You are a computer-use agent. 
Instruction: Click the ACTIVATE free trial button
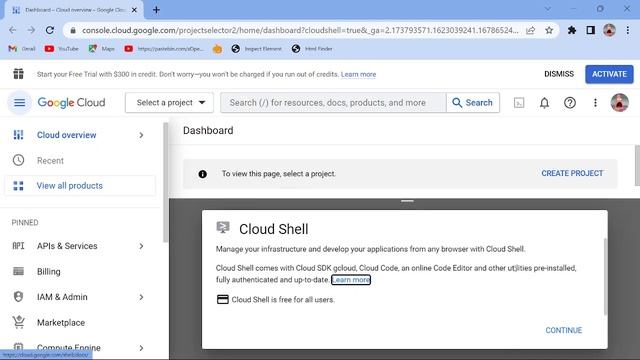pos(609,74)
